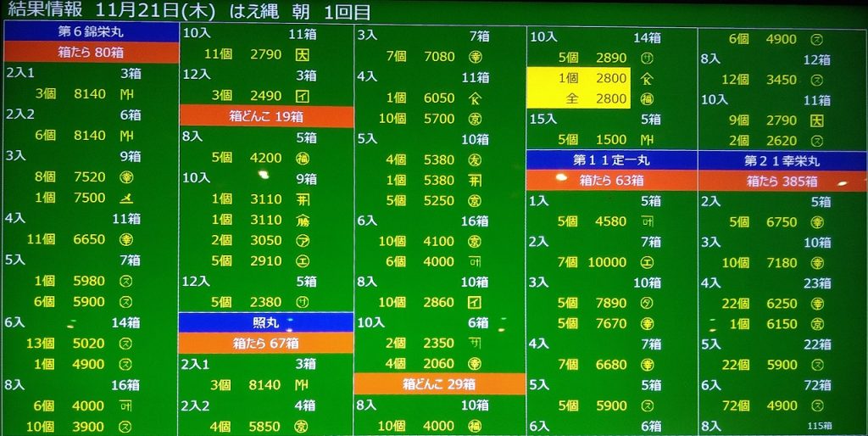Open the 第6錦栄丸 boat header
868x436 pixels.
pos(91,31)
